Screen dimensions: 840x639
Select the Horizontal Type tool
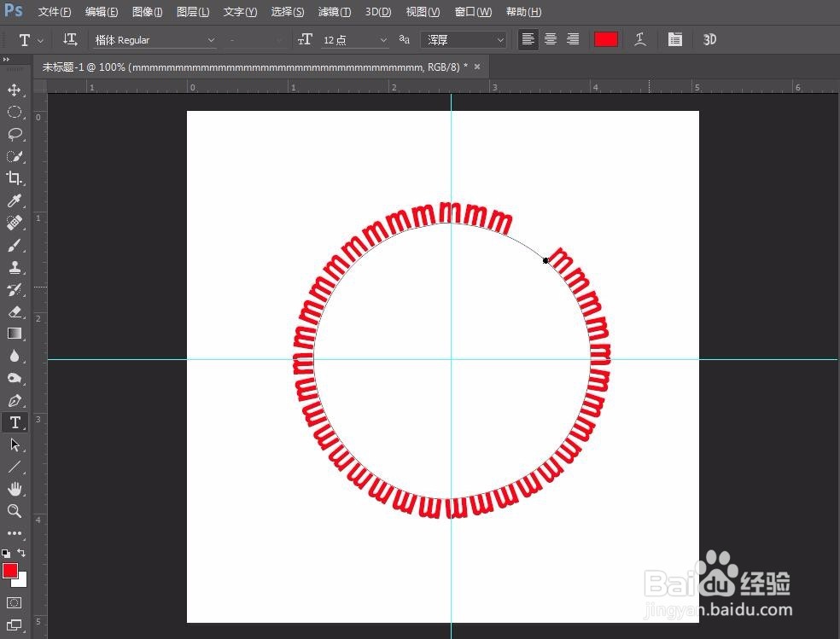pyautogui.click(x=15, y=423)
